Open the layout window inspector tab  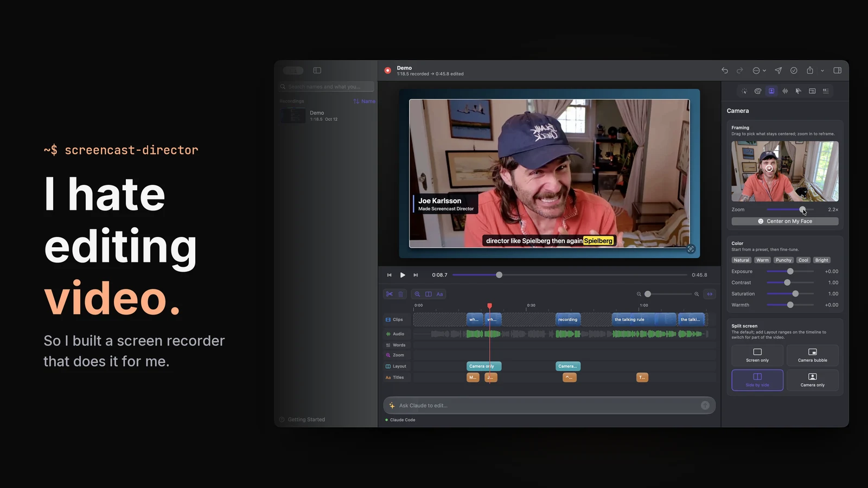(x=812, y=91)
